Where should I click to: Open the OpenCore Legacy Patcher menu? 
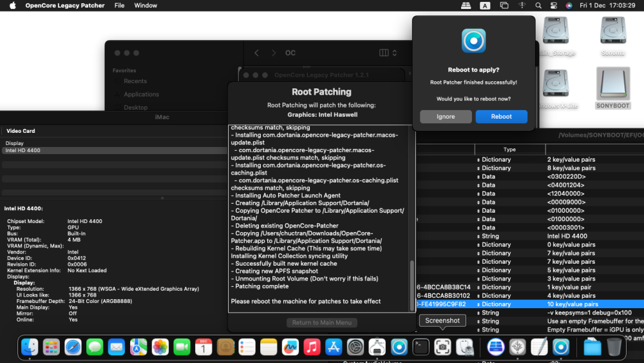(65, 5)
